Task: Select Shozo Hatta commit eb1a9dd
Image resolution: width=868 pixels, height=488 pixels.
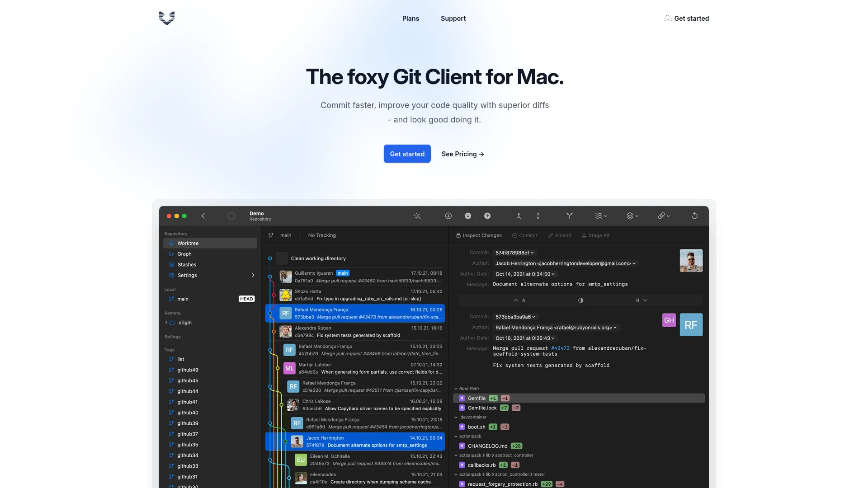Action: pos(355,295)
